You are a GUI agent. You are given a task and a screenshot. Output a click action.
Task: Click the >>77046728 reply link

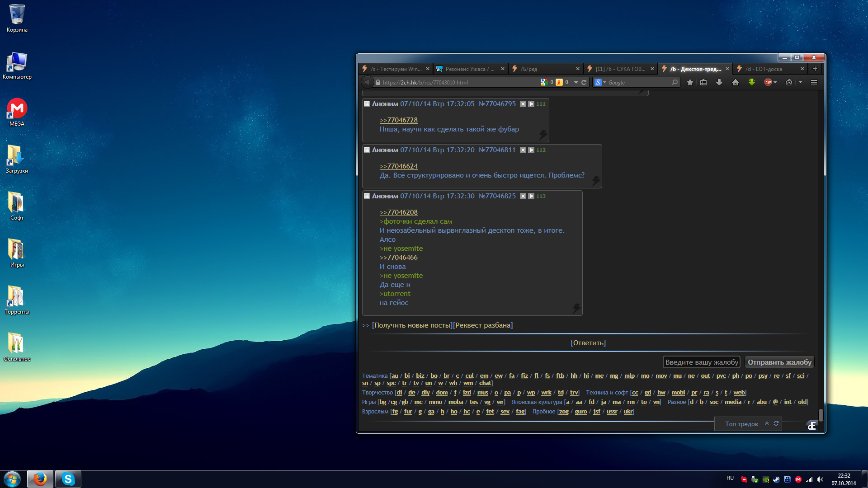(x=398, y=120)
